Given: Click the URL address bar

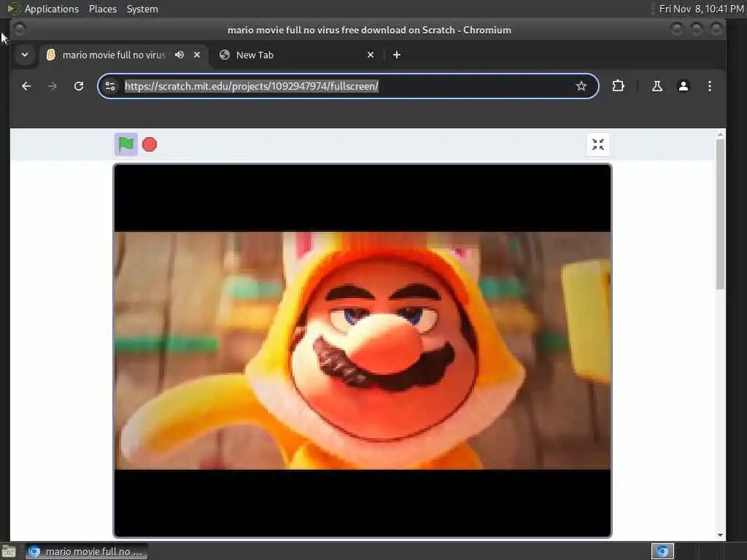Looking at the screenshot, I should point(348,86).
